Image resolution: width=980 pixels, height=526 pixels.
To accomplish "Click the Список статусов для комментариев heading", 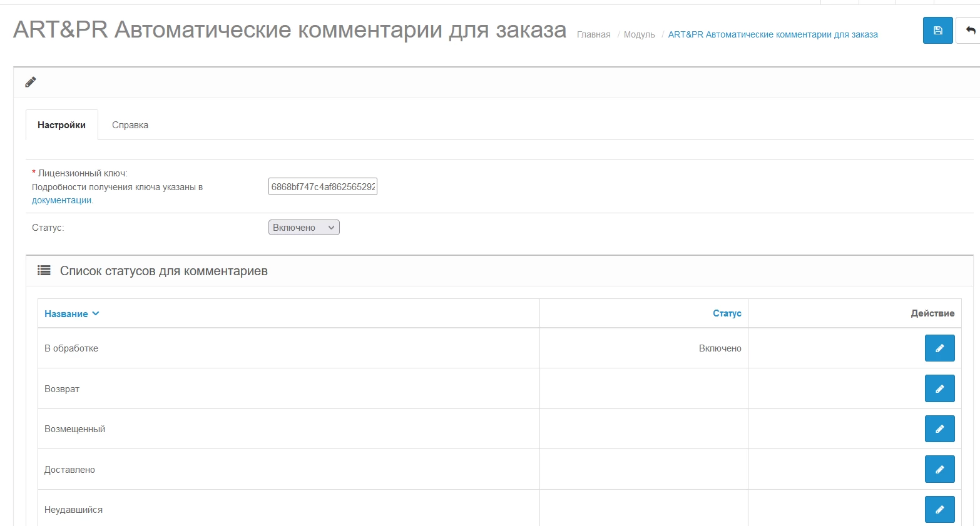I will pyautogui.click(x=164, y=271).
